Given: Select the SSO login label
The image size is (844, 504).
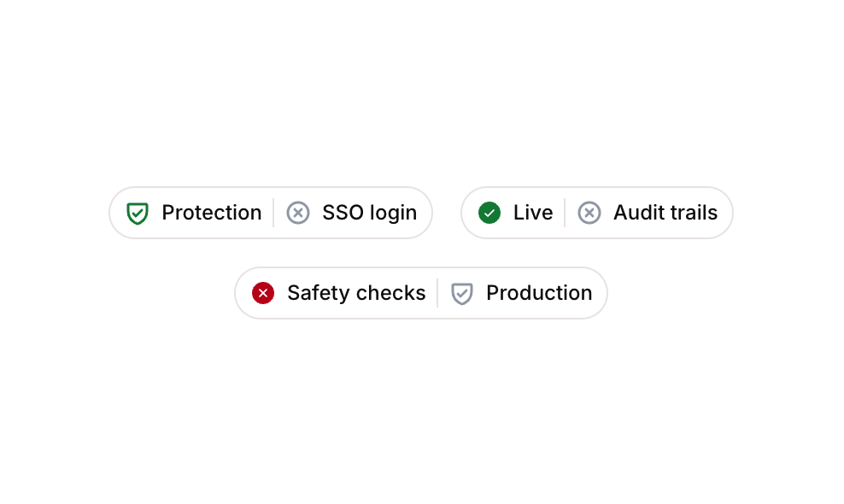Looking at the screenshot, I should (x=369, y=214).
